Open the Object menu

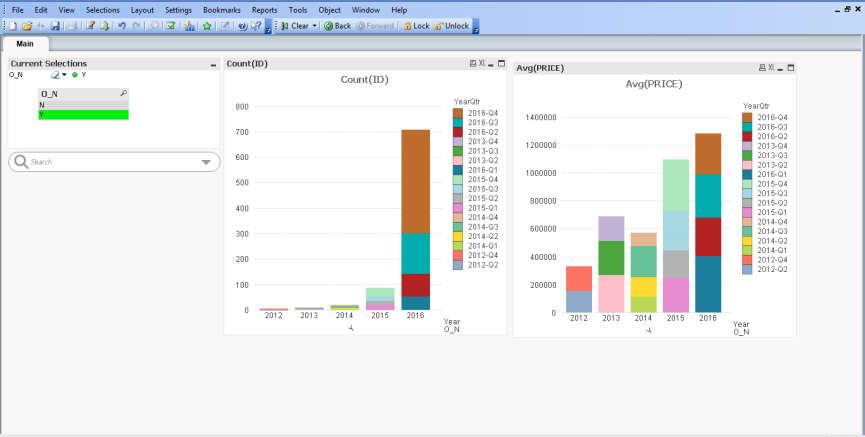pos(330,10)
